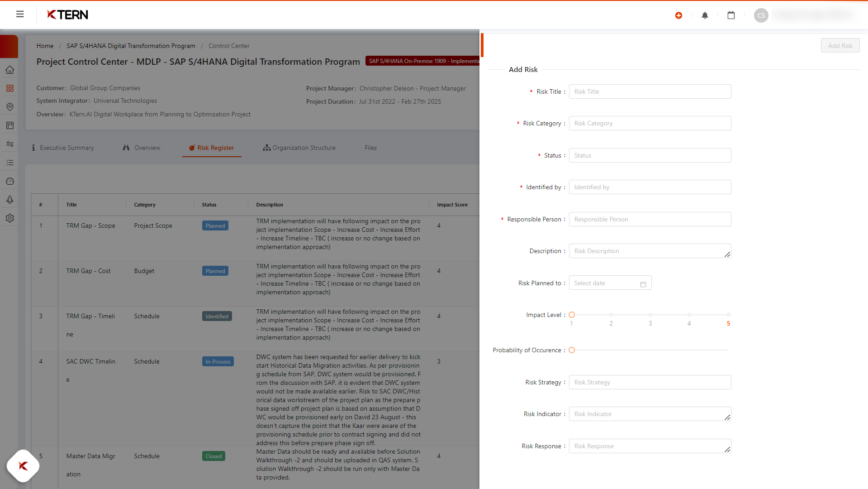The height and width of the screenshot is (489, 868).
Task: Click Closed status badge for Master Data Migration
Action: [x=213, y=456]
